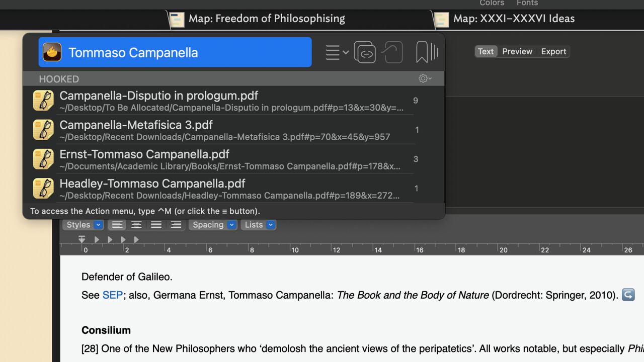644x362 pixels.
Task: Right-align the text
Action: (176, 225)
